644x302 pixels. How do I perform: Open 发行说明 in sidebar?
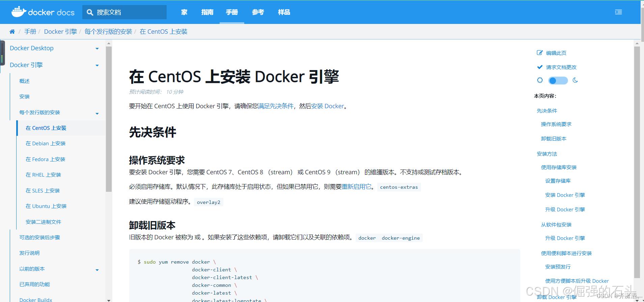pos(30,253)
